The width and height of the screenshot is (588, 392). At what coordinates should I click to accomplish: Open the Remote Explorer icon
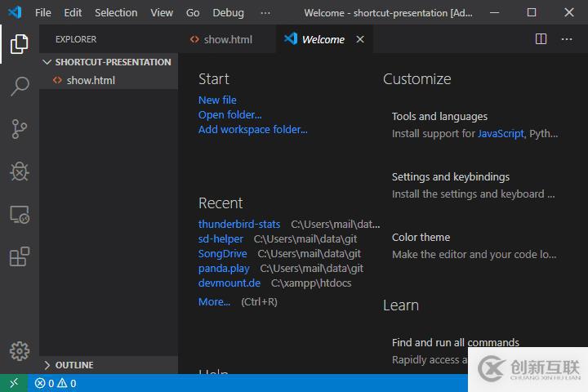[x=20, y=215]
